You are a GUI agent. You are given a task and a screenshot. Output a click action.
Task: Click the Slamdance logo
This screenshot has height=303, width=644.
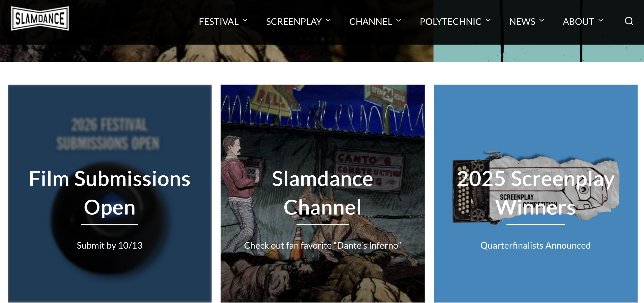pos(40,19)
